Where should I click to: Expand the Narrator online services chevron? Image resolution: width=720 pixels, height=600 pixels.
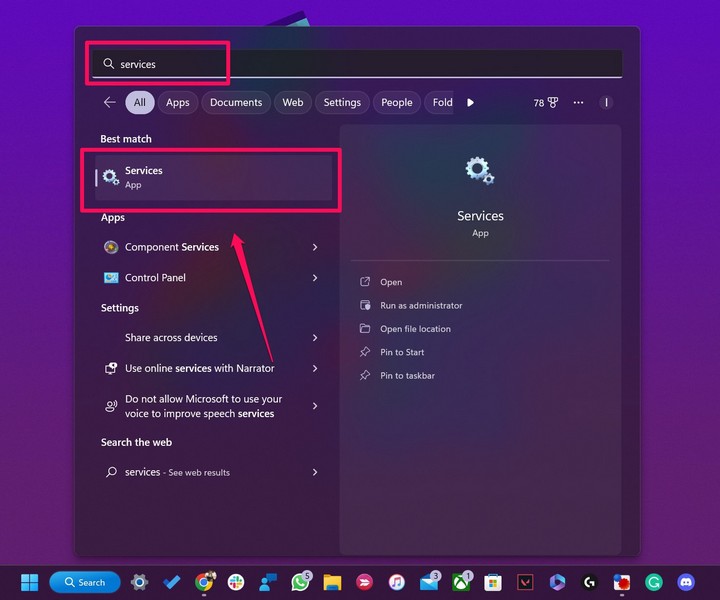click(x=315, y=368)
